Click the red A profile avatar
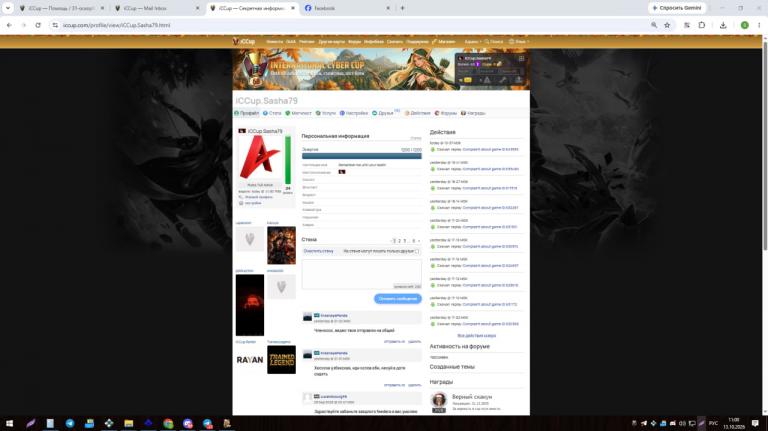768x431 pixels. pos(260,157)
